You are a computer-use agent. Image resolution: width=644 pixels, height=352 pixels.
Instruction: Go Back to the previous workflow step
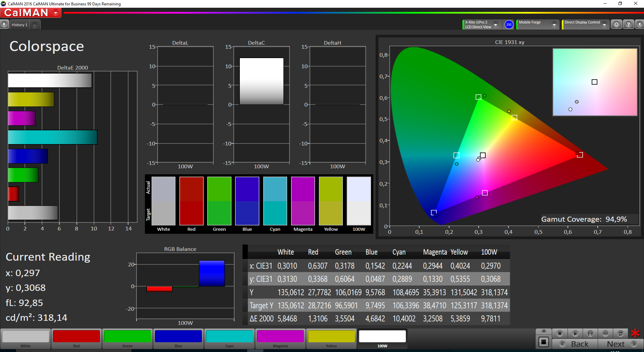575,344
